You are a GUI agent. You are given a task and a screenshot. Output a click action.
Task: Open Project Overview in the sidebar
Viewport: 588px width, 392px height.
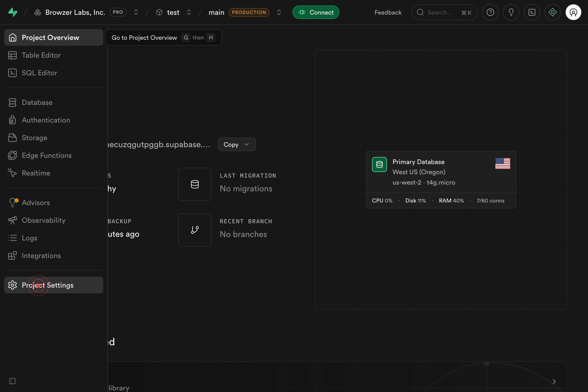[x=54, y=37]
